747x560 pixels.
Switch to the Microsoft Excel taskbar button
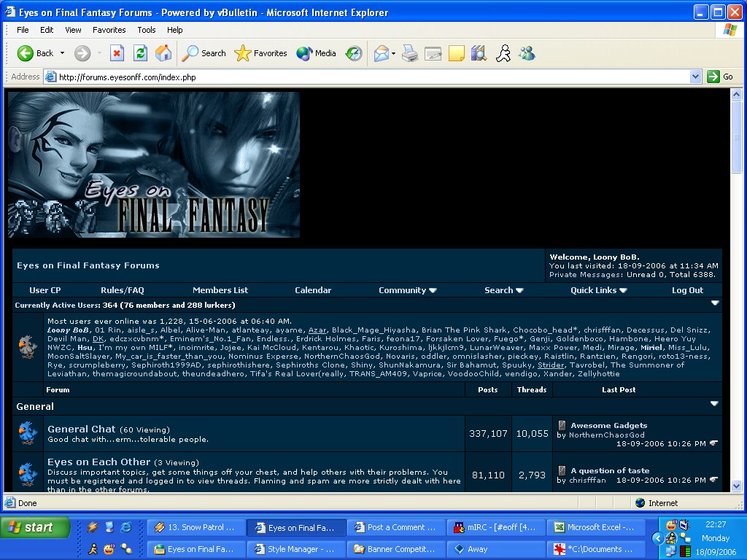coord(595,527)
